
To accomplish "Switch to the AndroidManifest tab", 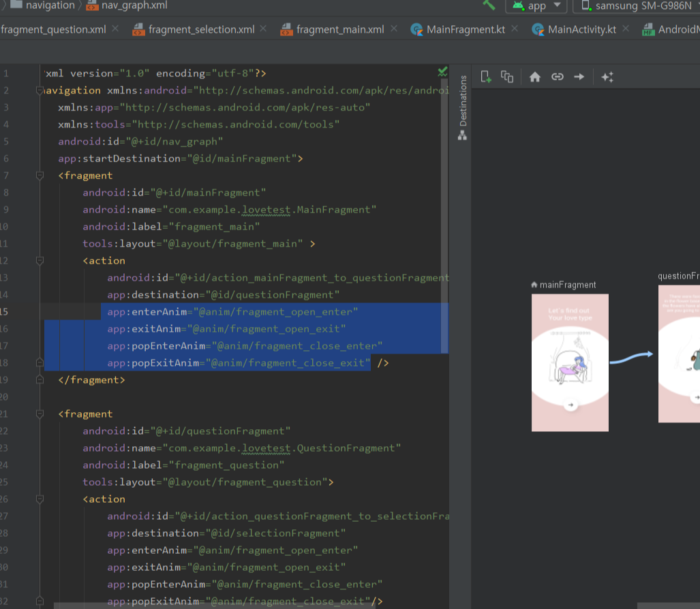I will pos(671,29).
